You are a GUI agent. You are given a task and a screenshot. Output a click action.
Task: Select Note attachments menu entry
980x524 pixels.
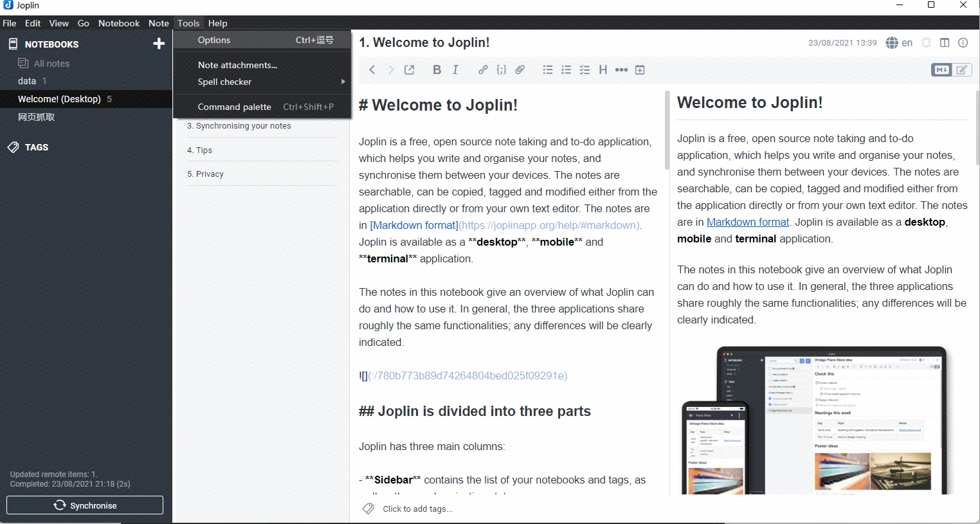coord(262,65)
